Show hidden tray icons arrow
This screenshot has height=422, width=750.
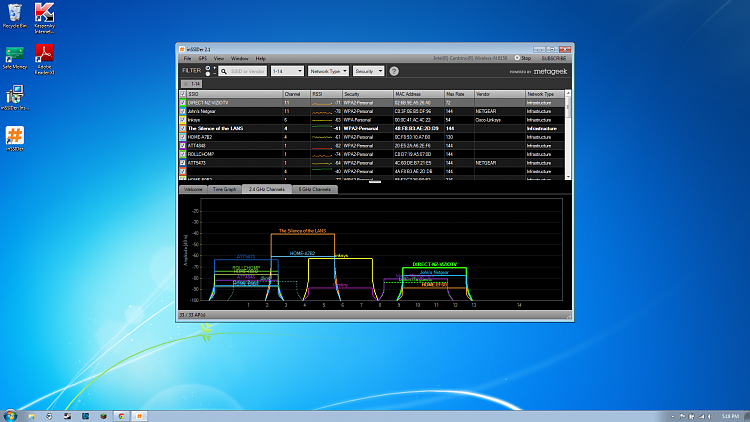tap(673, 417)
